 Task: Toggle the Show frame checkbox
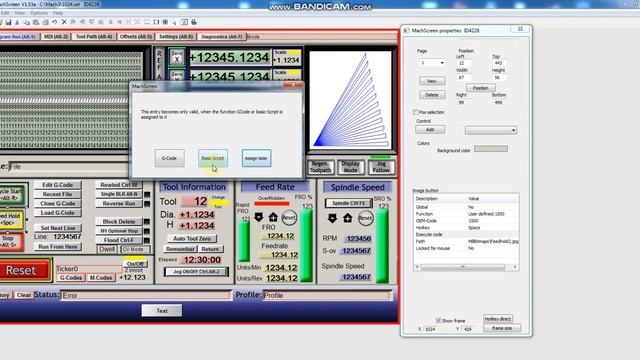coord(438,320)
